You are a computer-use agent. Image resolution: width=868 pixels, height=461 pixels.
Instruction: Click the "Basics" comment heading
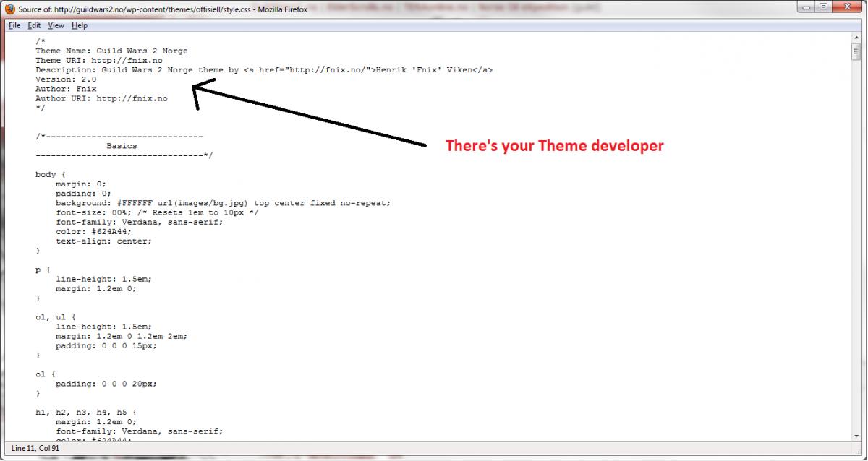click(x=122, y=146)
